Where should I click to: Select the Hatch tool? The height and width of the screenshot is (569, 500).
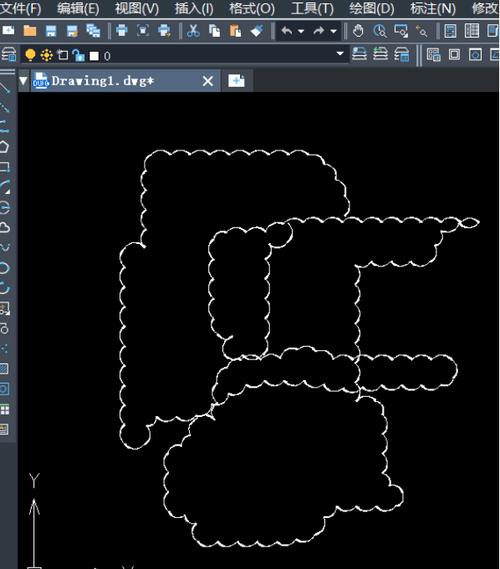(4, 369)
